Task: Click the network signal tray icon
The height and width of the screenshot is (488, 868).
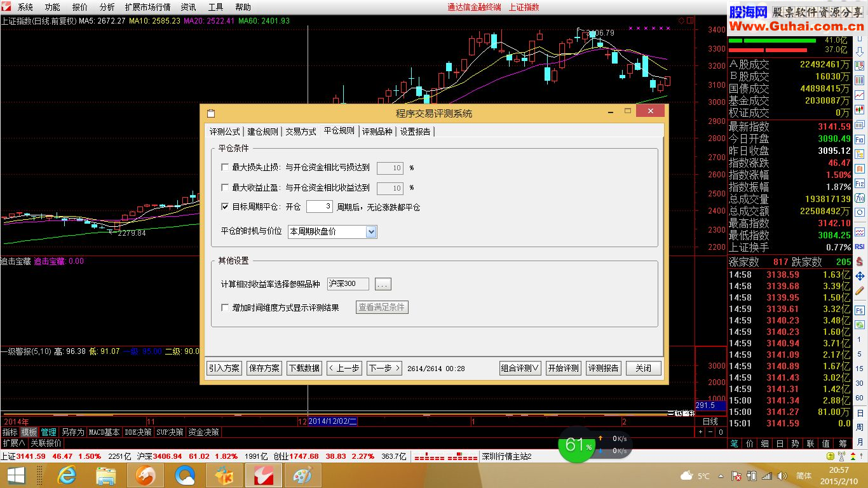Action: tap(766, 475)
